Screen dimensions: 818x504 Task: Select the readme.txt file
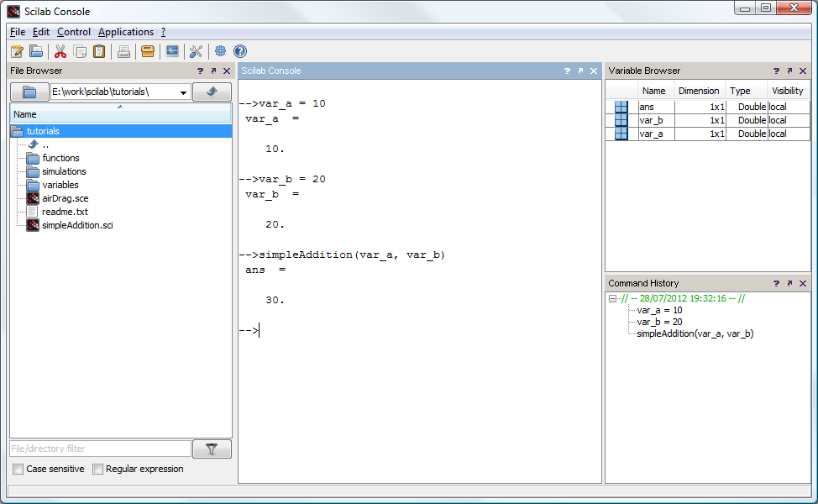(x=65, y=212)
